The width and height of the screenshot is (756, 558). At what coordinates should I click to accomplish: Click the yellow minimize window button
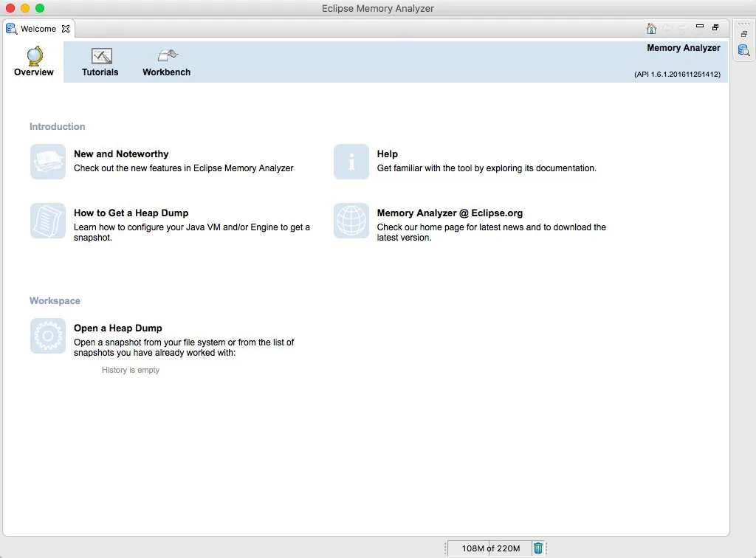25,8
